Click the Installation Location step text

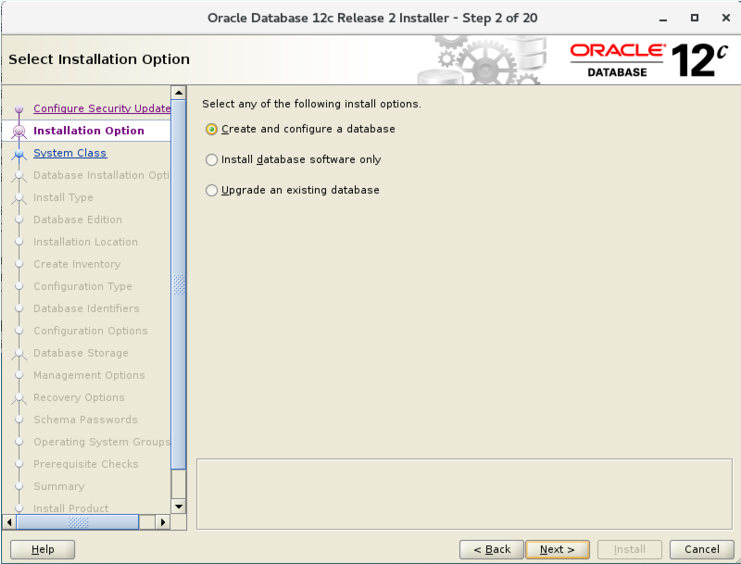[x=86, y=242]
